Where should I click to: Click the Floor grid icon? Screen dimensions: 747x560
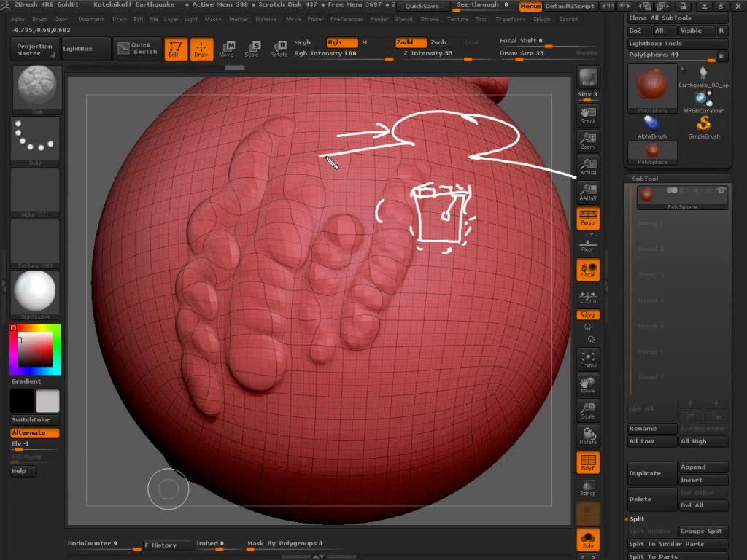pyautogui.click(x=587, y=245)
